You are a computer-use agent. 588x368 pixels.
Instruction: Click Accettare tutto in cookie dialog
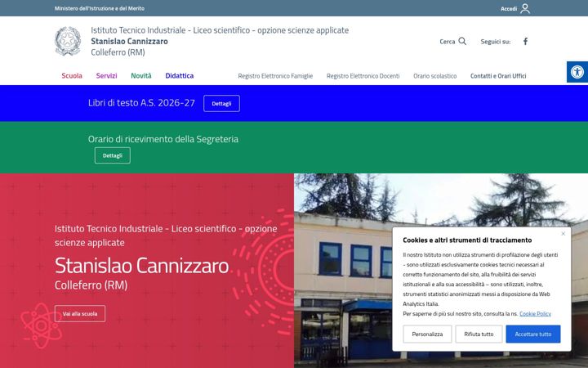[532, 334]
